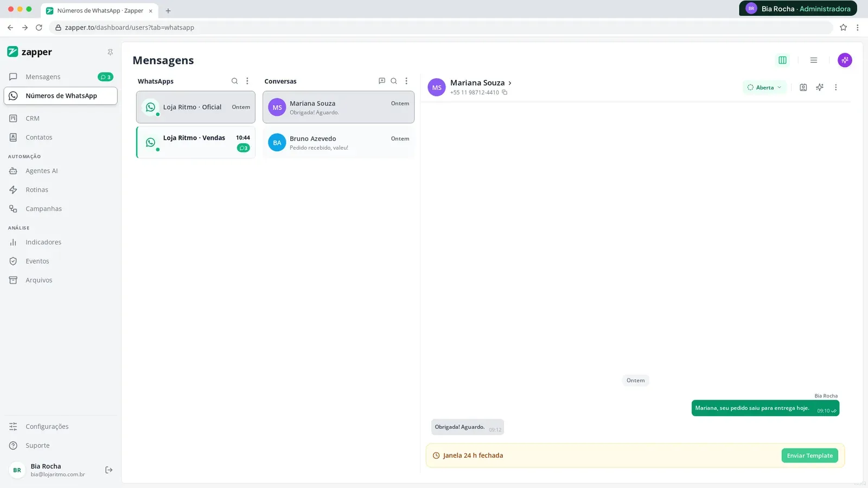Pin the sidebar with the pin icon
The width and height of the screenshot is (868, 488).
click(x=110, y=52)
